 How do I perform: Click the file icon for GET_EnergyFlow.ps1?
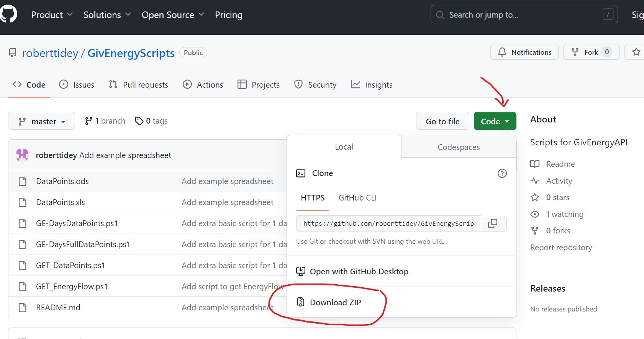pyautogui.click(x=23, y=286)
